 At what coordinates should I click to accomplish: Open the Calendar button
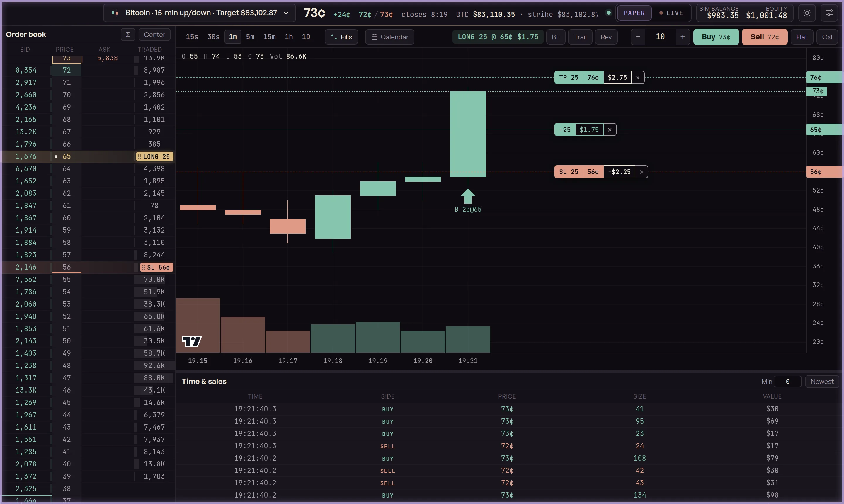click(x=389, y=37)
